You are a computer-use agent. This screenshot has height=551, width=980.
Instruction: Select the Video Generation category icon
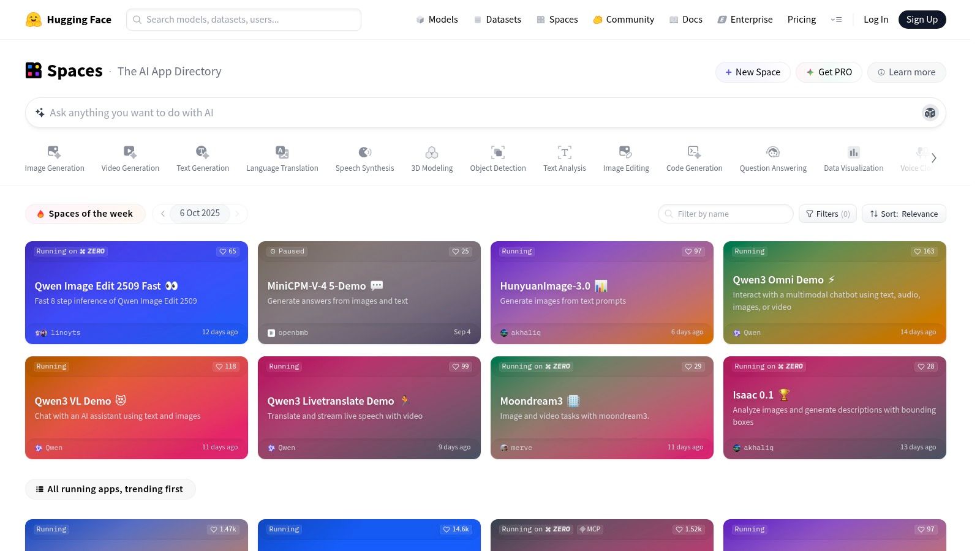[x=130, y=152]
